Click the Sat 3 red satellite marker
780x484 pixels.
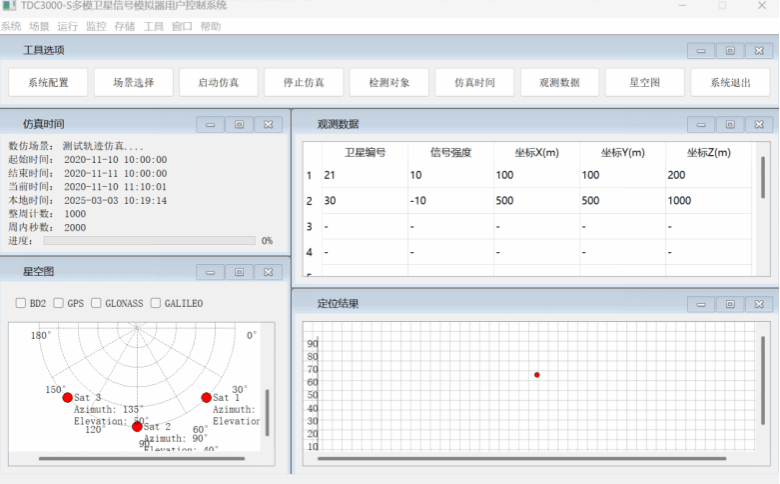(67, 398)
